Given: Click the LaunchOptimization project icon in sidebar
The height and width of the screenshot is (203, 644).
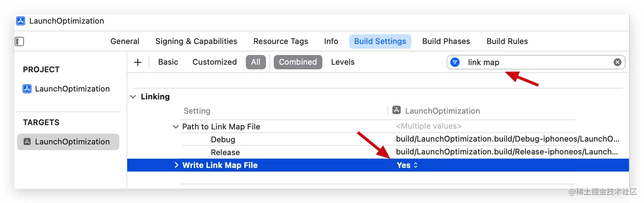Looking at the screenshot, I should 27,89.
